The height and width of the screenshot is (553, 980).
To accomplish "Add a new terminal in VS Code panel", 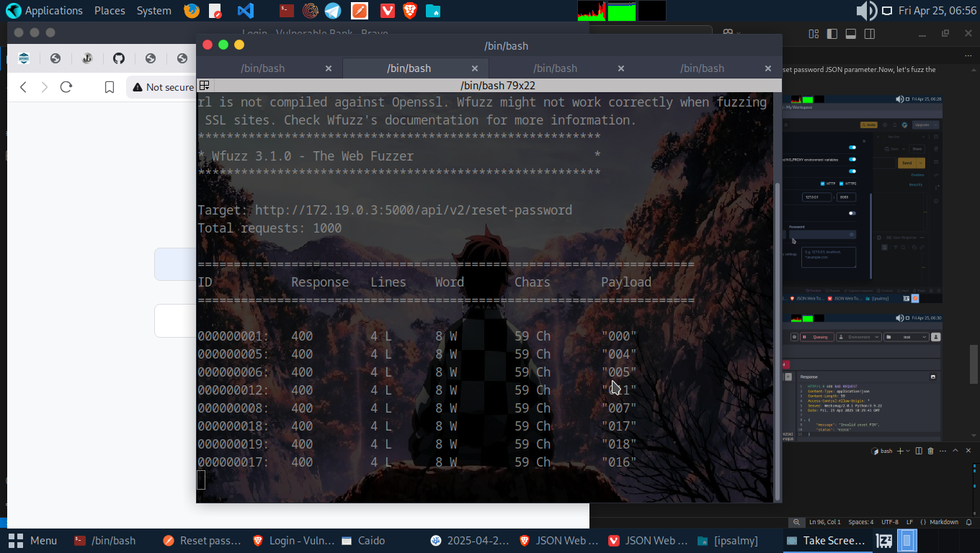I will (899, 451).
